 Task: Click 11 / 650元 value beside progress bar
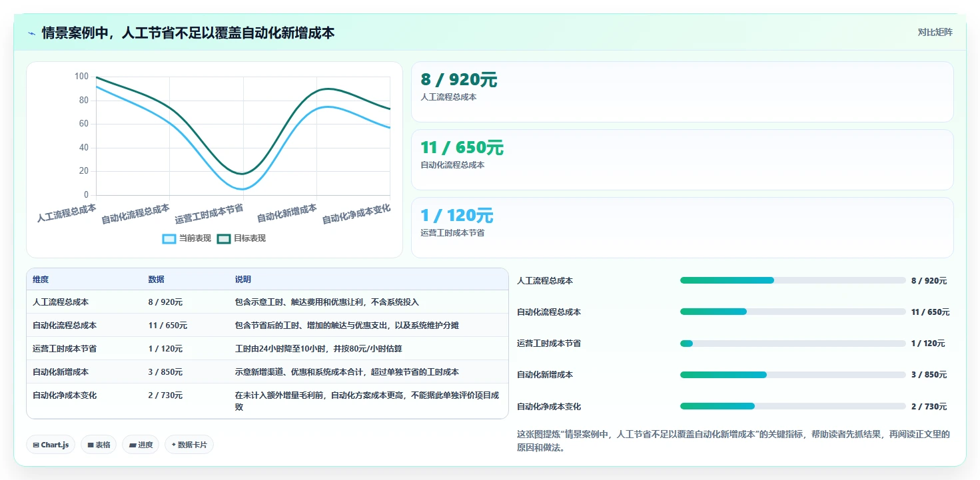[x=931, y=312]
